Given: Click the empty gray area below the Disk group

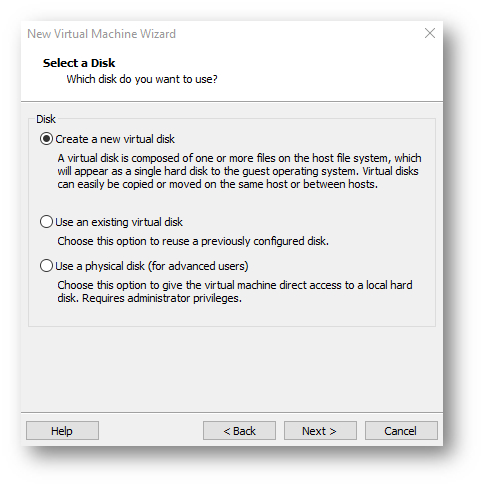Looking at the screenshot, I should click(x=232, y=368).
